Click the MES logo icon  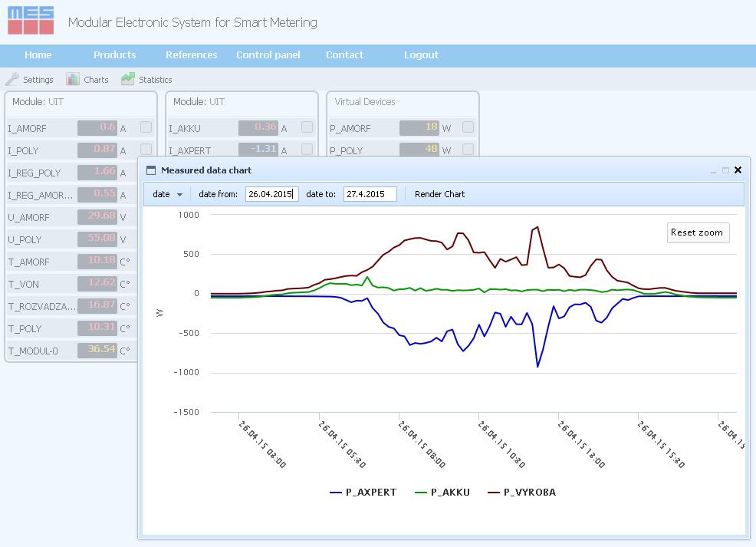click(x=31, y=21)
